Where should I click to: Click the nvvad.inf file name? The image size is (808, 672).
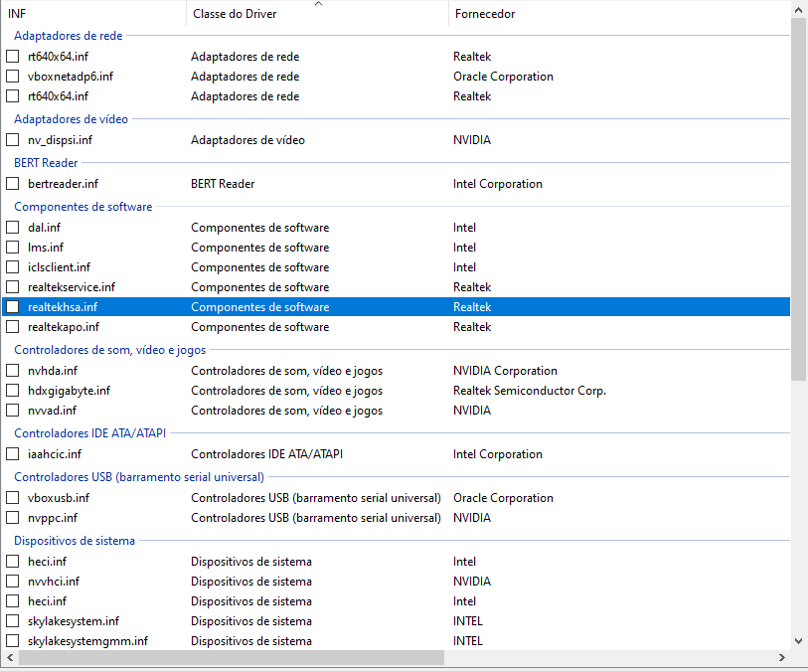tap(52, 411)
